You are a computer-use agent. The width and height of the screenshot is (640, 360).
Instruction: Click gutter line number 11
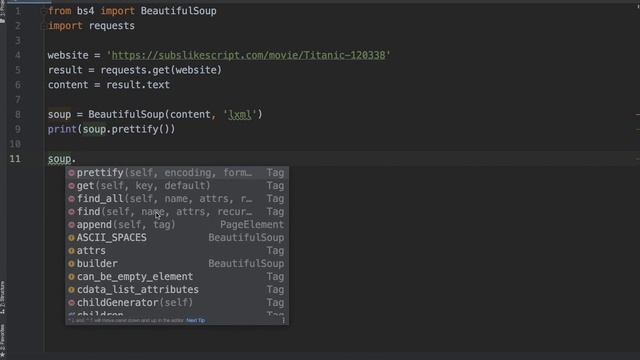(15, 159)
